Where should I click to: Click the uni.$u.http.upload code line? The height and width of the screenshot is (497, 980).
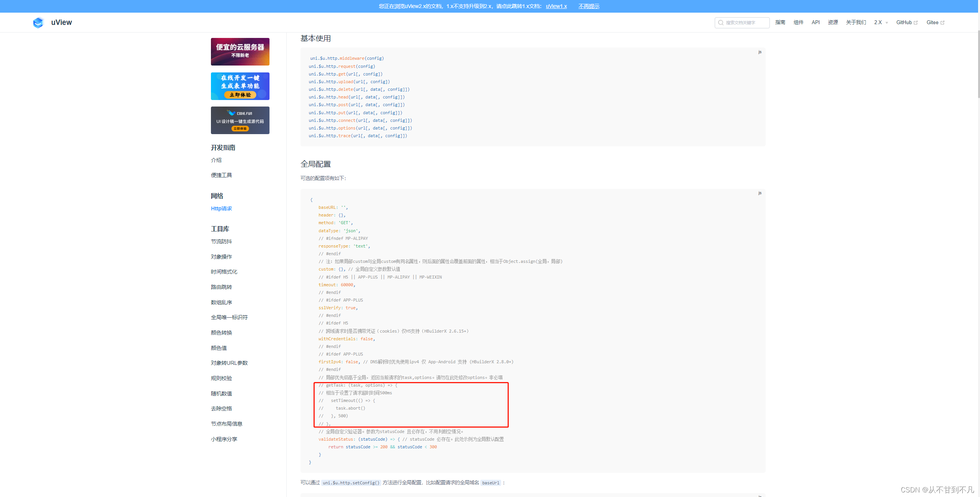349,82
